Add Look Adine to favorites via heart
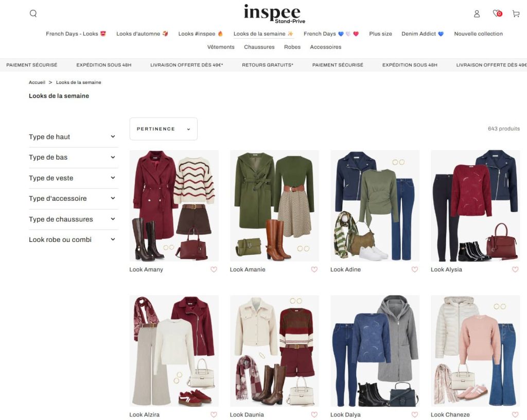Screen dimensions: 527x420 coord(414,270)
